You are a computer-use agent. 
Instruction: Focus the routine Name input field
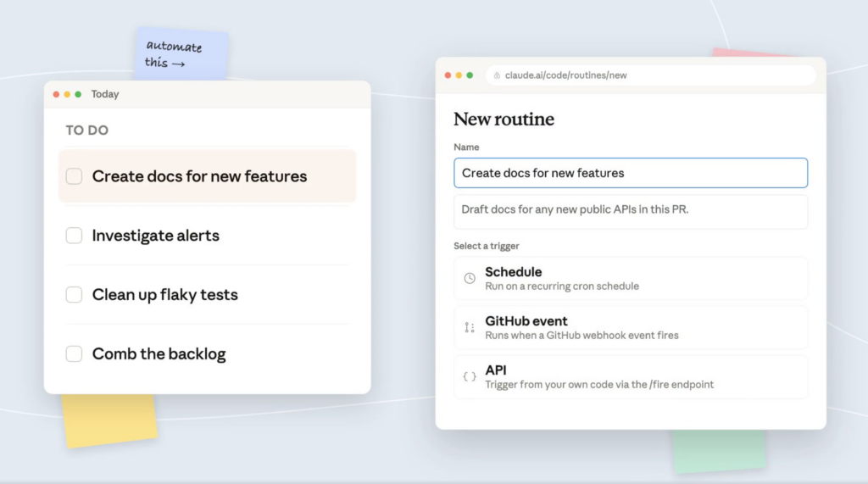point(631,173)
